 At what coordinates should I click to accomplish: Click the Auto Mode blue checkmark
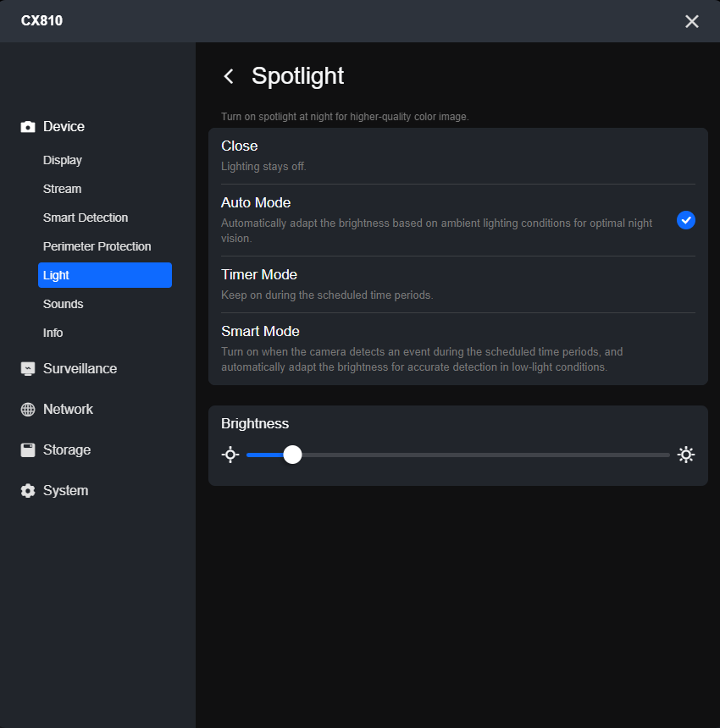[686, 220]
